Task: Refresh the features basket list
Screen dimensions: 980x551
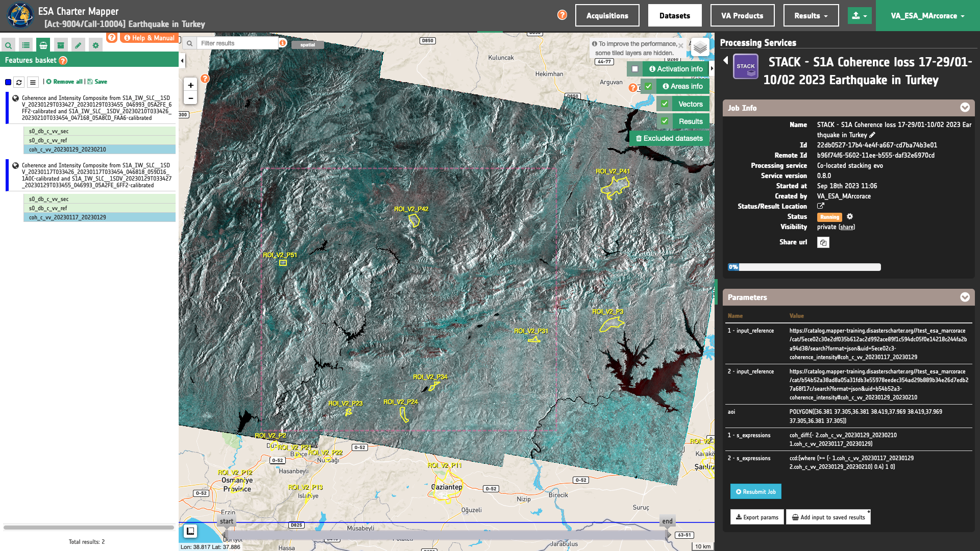Action: click(19, 82)
